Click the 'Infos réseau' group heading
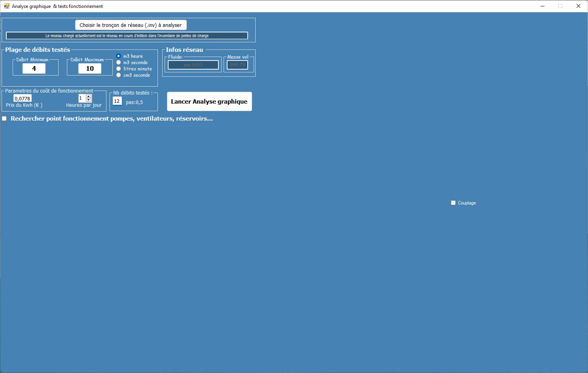The width and height of the screenshot is (588, 373). click(184, 50)
